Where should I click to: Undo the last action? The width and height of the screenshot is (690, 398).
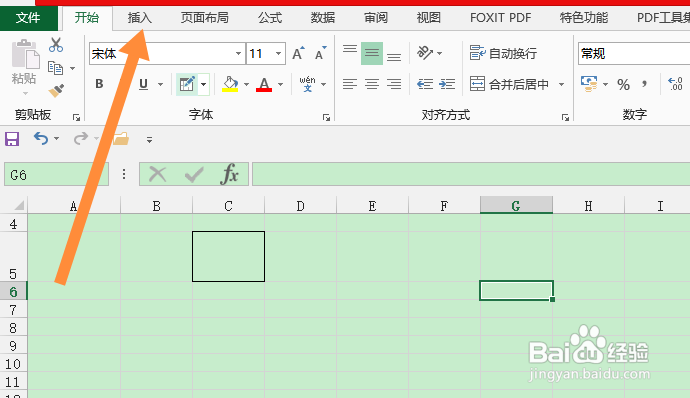pos(41,139)
